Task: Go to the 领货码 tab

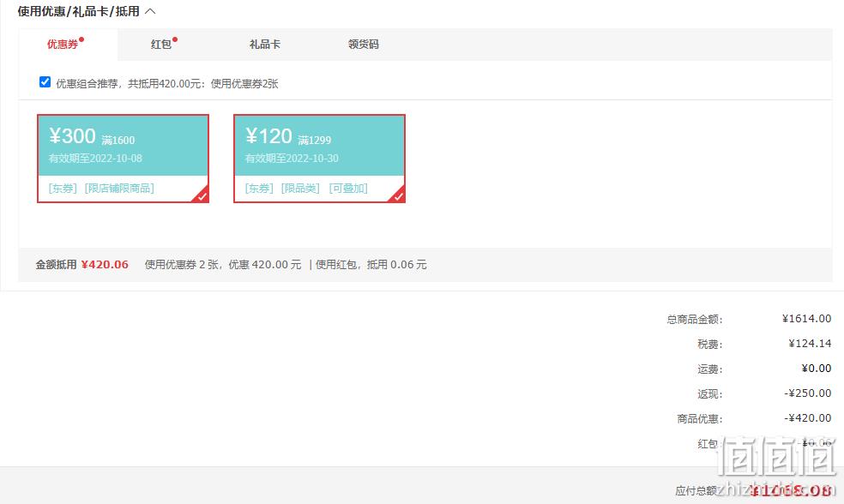Action: [x=364, y=44]
